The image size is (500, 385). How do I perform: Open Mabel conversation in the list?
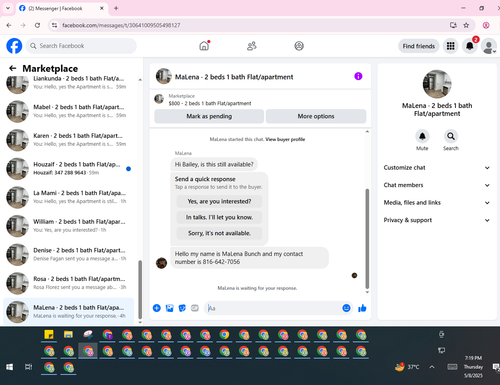(x=70, y=111)
